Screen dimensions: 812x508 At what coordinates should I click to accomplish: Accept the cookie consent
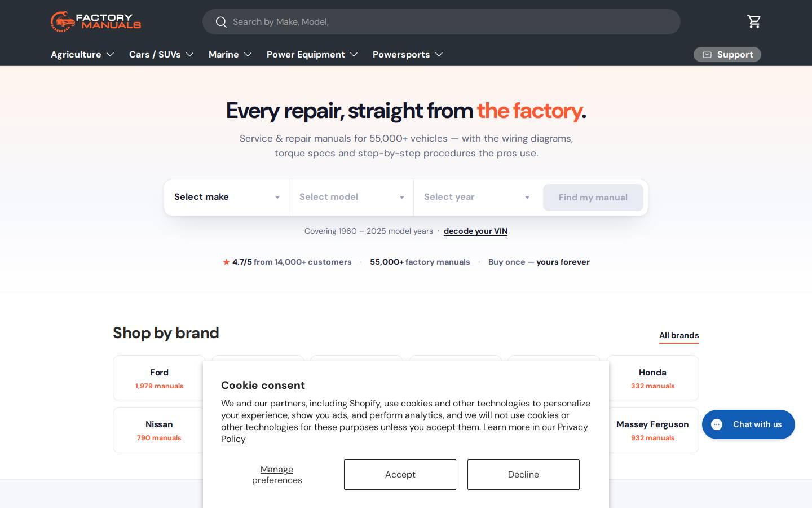pyautogui.click(x=400, y=475)
